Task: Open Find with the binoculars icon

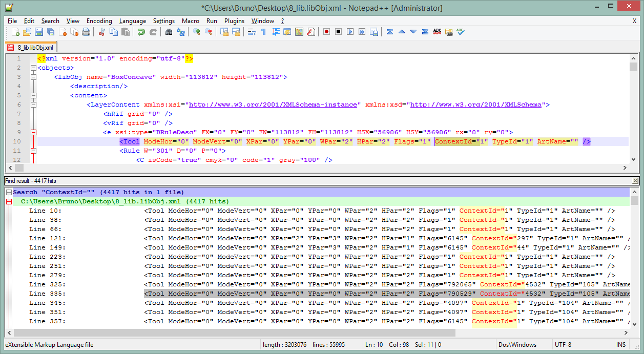Action: point(169,32)
